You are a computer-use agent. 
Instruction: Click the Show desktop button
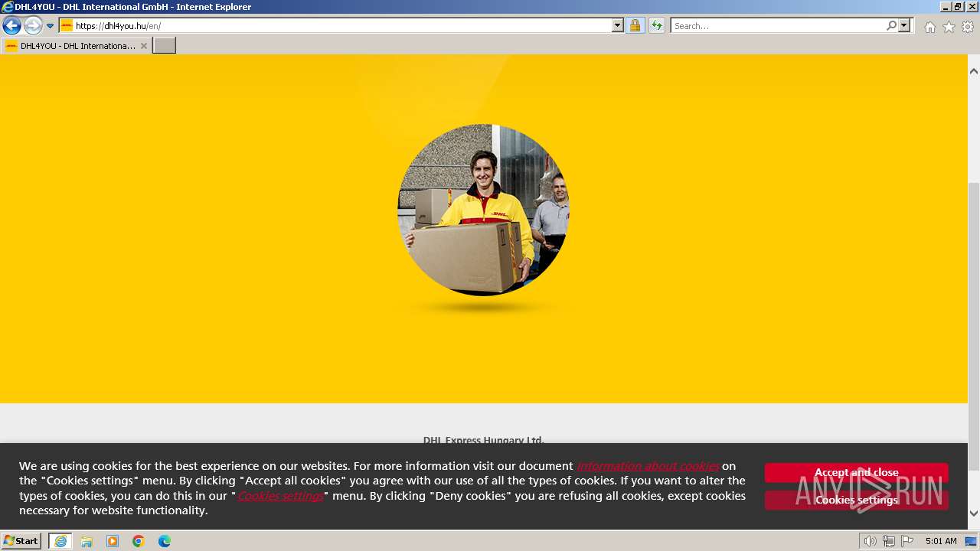tap(972, 541)
